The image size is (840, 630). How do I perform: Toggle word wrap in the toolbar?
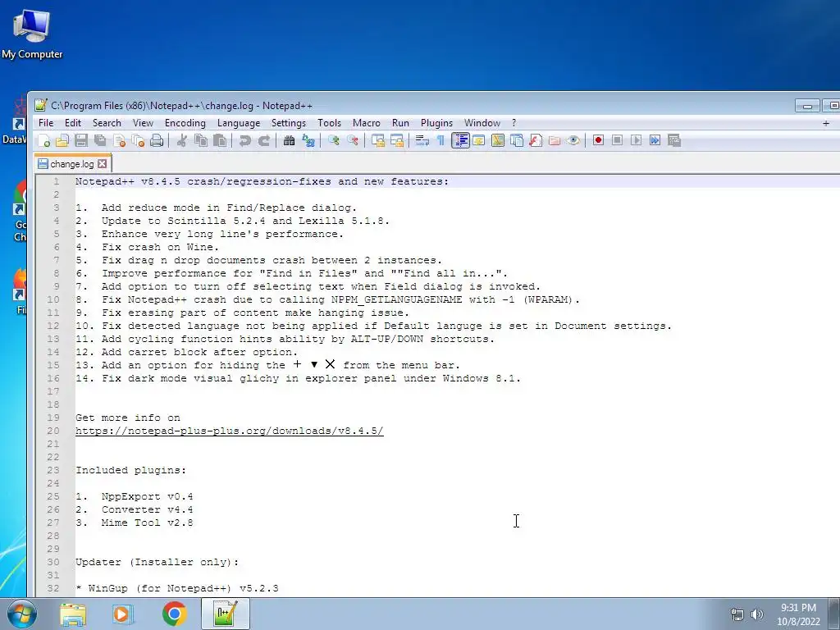(x=422, y=140)
